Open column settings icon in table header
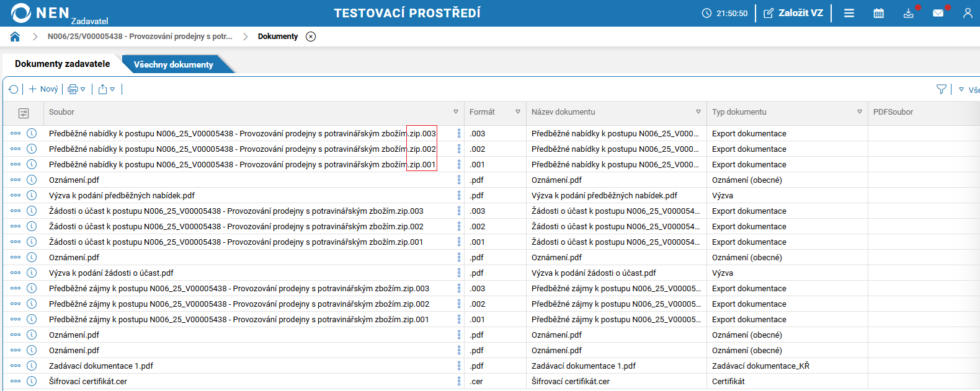The height and width of the screenshot is (391, 980). (x=24, y=113)
